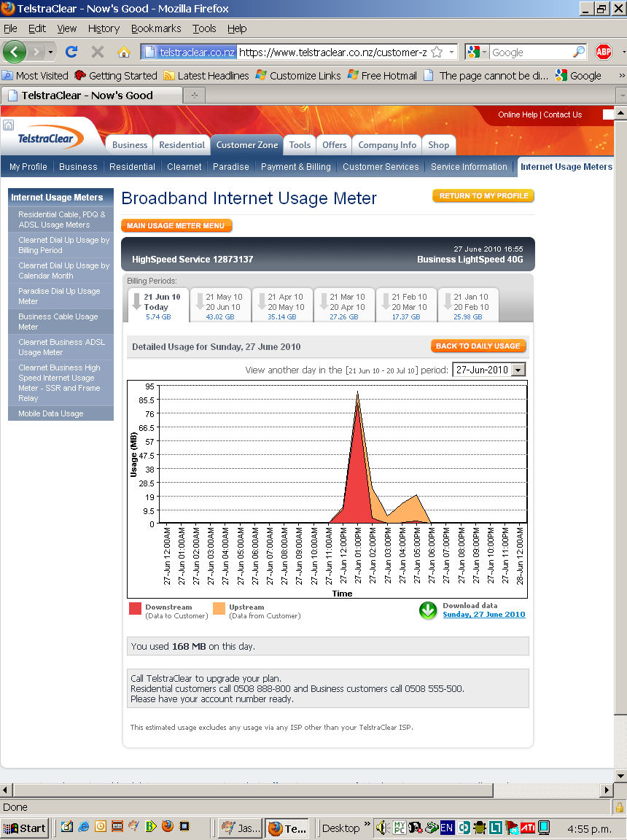
Task: Open the volume control in the system tray
Action: click(381, 828)
